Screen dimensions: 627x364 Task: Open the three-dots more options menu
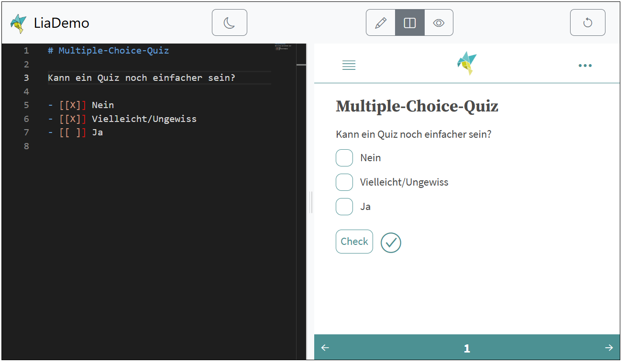(585, 66)
